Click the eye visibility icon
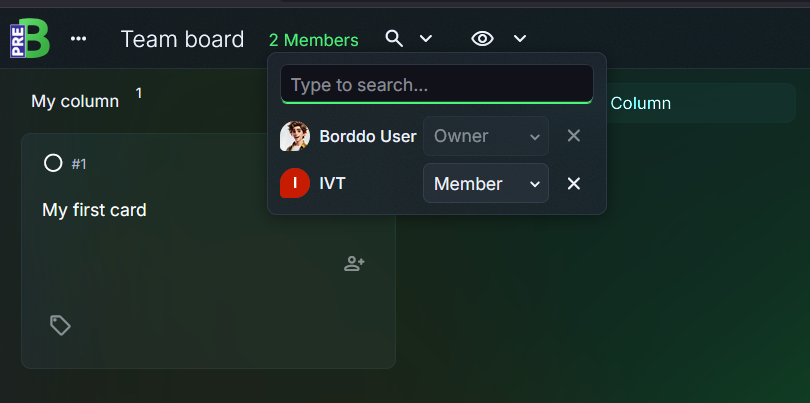 [x=482, y=39]
